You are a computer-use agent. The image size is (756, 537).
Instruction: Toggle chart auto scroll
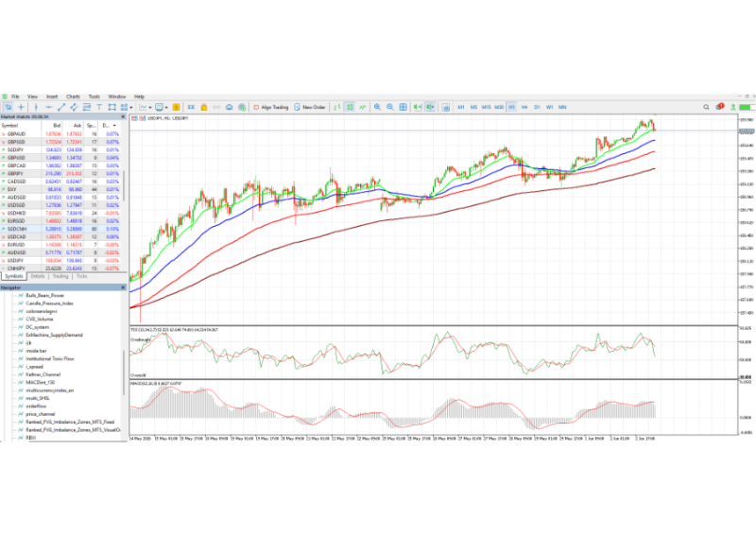(x=418, y=107)
